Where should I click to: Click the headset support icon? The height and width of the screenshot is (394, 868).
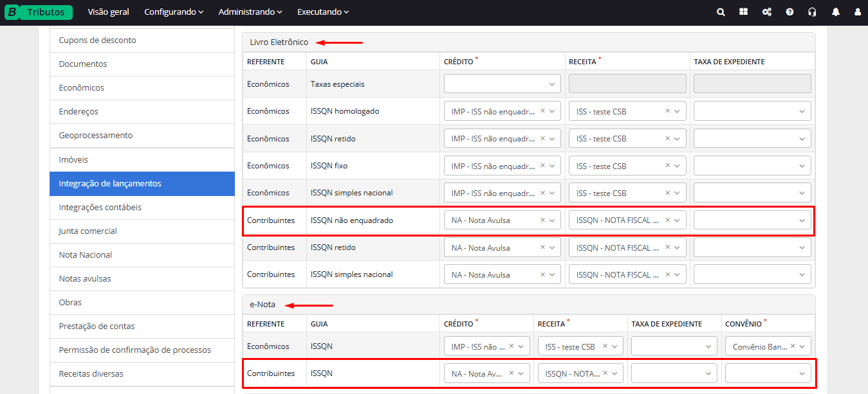(x=812, y=12)
